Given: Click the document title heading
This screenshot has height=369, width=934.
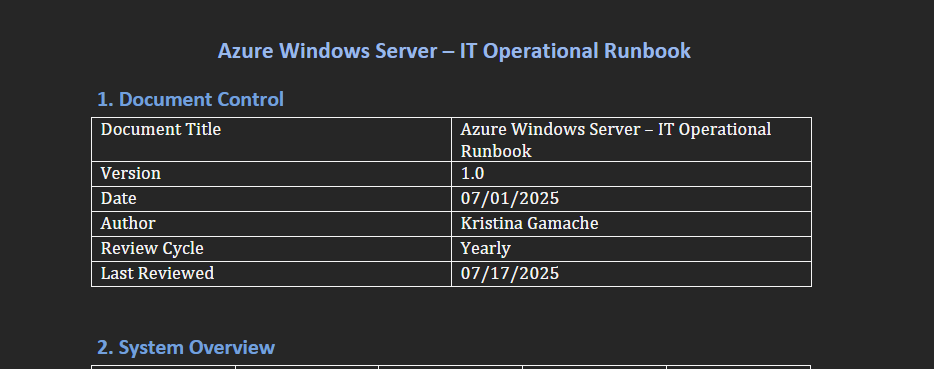Looking at the screenshot, I should [x=454, y=51].
